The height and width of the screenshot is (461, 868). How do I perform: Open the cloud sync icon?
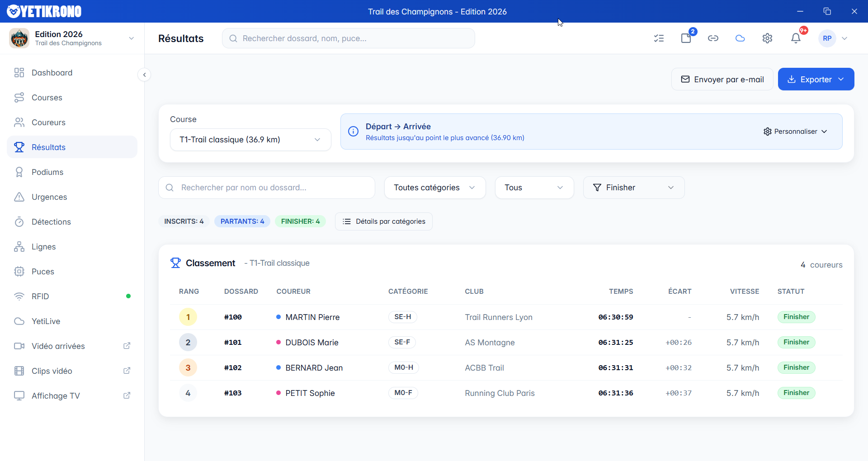740,38
